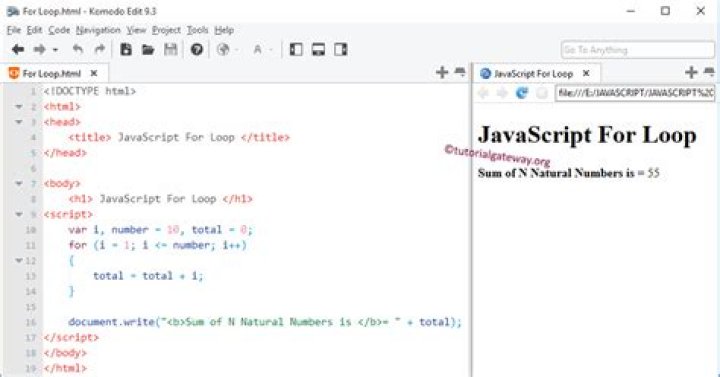
Task: Click 'Sum of N Natural Numbers is' output text
Action: 556,173
